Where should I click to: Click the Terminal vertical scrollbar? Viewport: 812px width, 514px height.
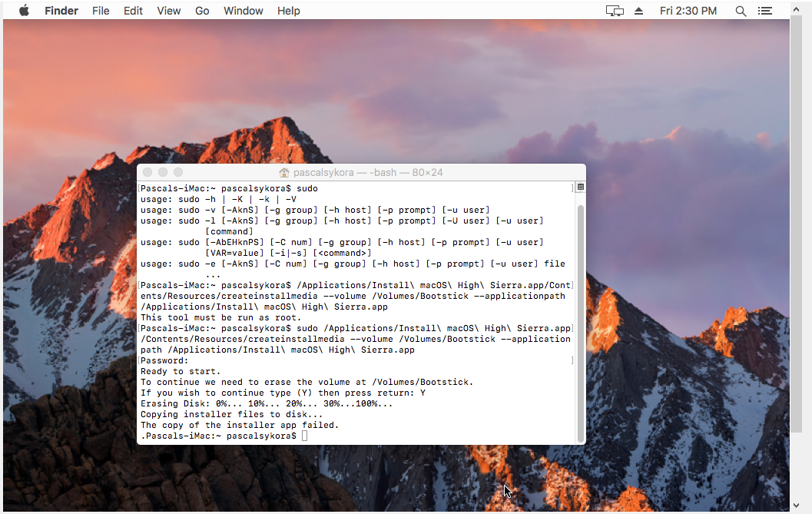(x=581, y=323)
